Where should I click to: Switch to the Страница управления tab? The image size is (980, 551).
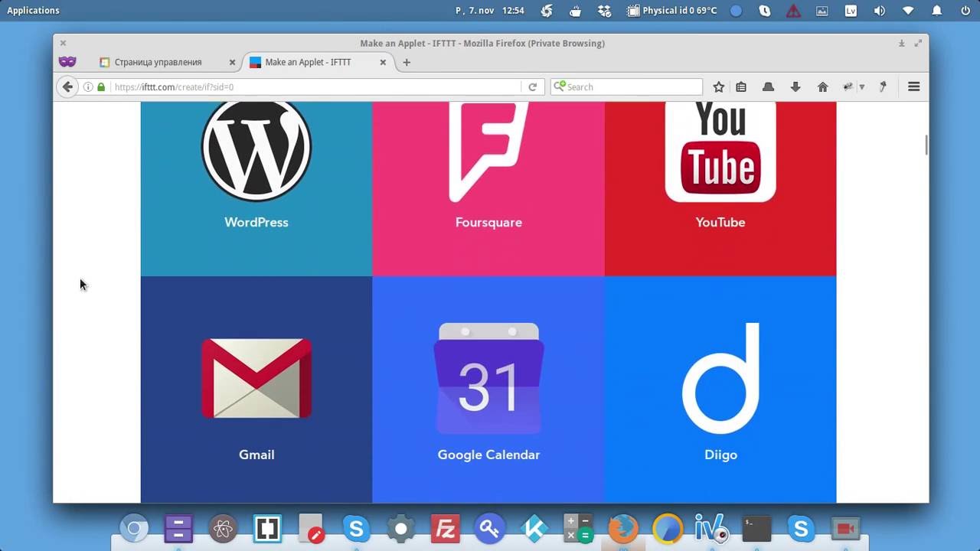coord(167,63)
